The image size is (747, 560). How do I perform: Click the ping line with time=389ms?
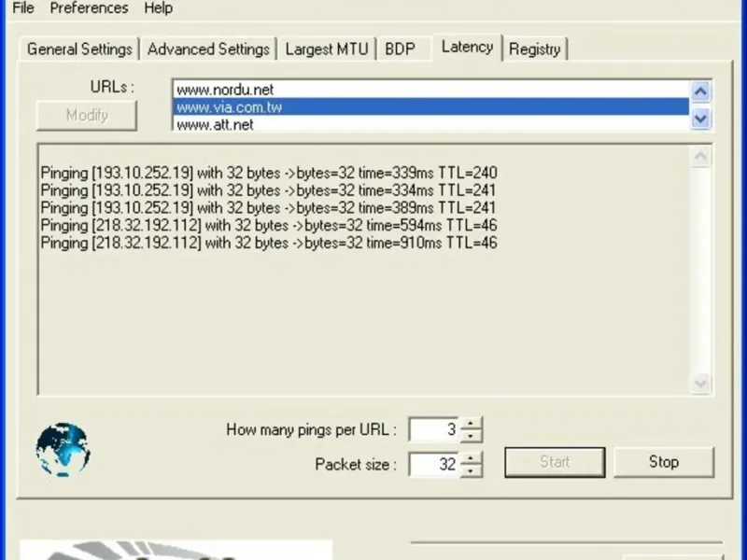(x=268, y=208)
